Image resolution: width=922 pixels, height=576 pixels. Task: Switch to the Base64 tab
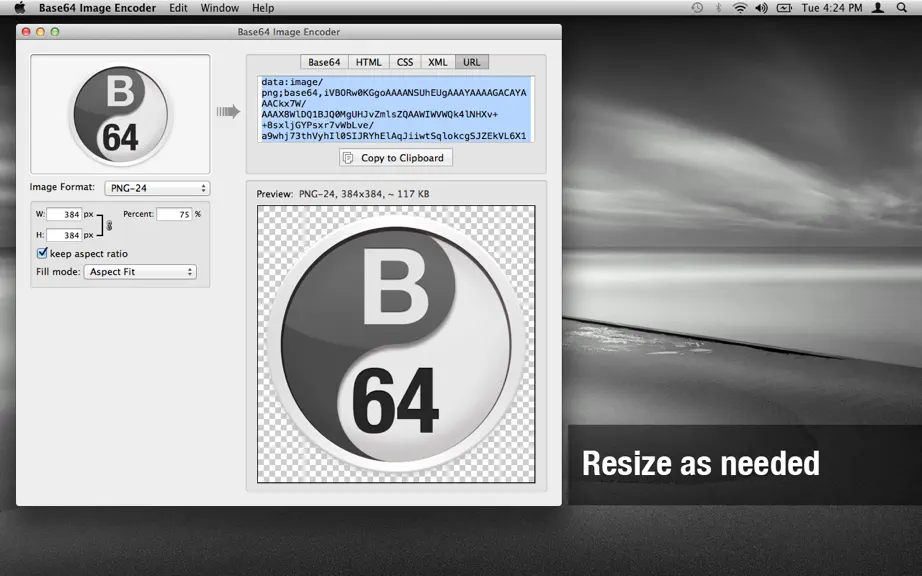pos(324,62)
